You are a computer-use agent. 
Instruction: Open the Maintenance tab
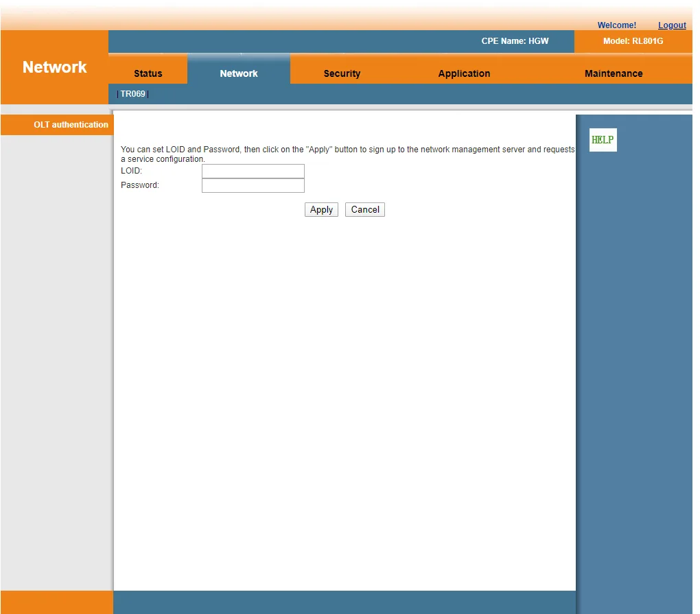click(x=614, y=73)
